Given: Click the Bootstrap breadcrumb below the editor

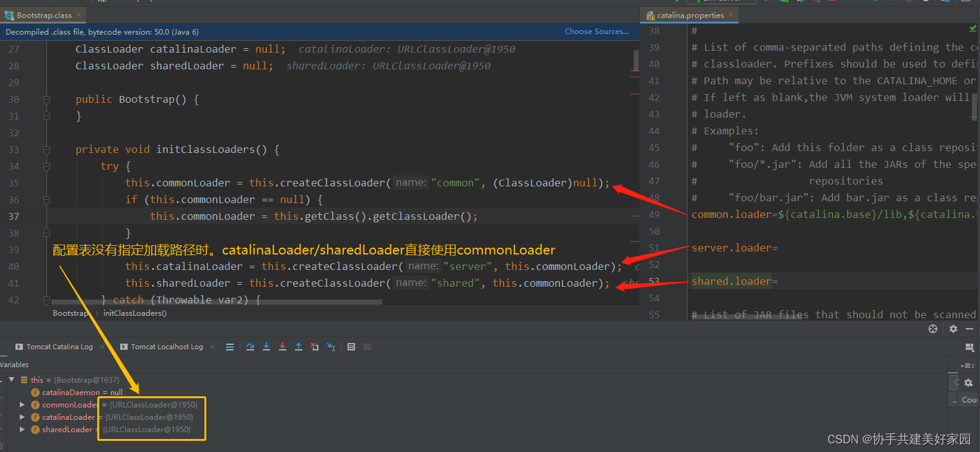Looking at the screenshot, I should pos(71,313).
